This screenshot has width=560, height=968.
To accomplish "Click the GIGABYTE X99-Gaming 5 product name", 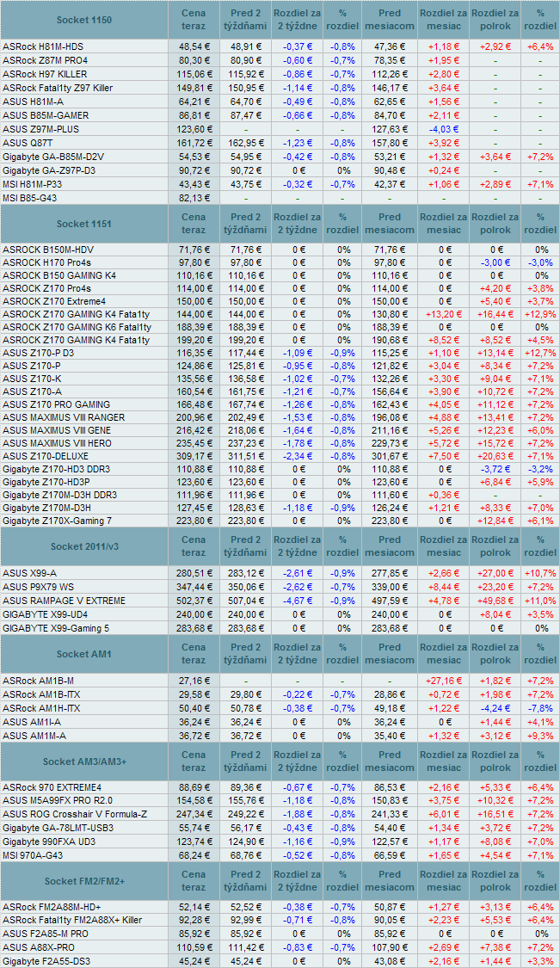I will [x=58, y=627].
